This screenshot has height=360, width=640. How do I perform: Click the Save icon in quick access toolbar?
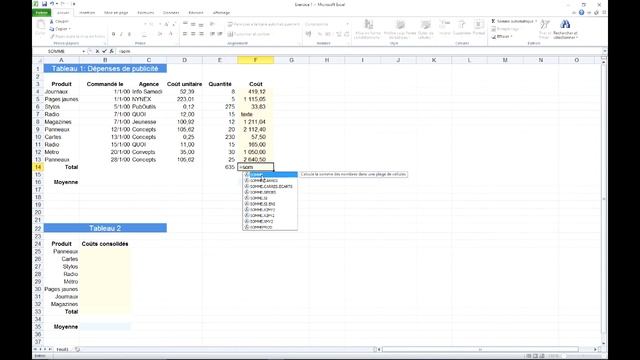point(44,4)
